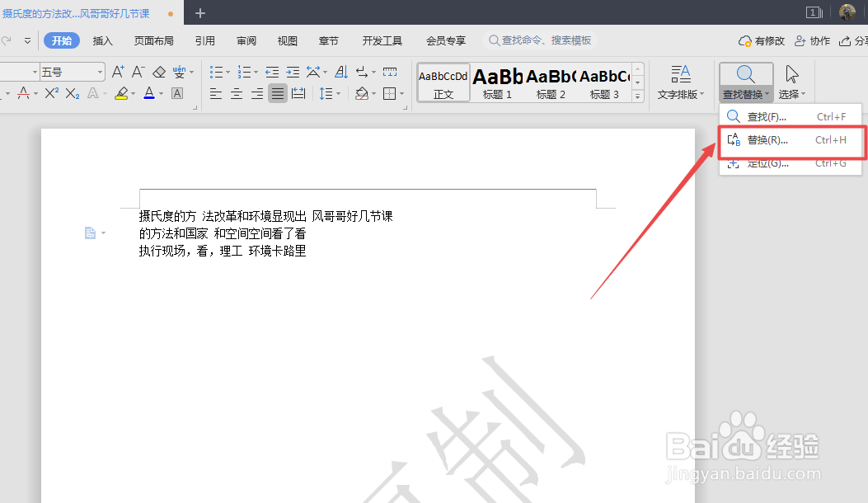
Task: Apply the 标题 1 style
Action: [496, 82]
